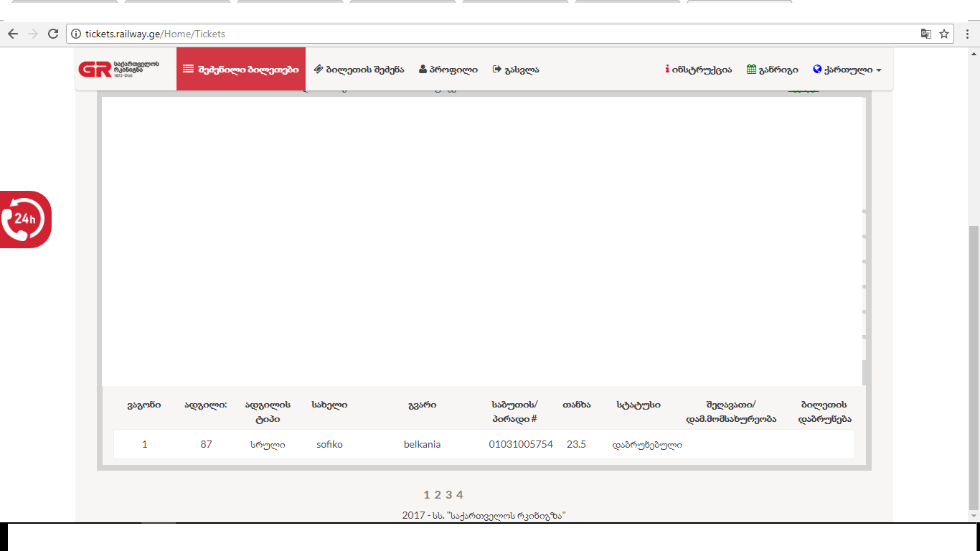
Task: Open the განრიგი schedule link
Action: pos(773,70)
